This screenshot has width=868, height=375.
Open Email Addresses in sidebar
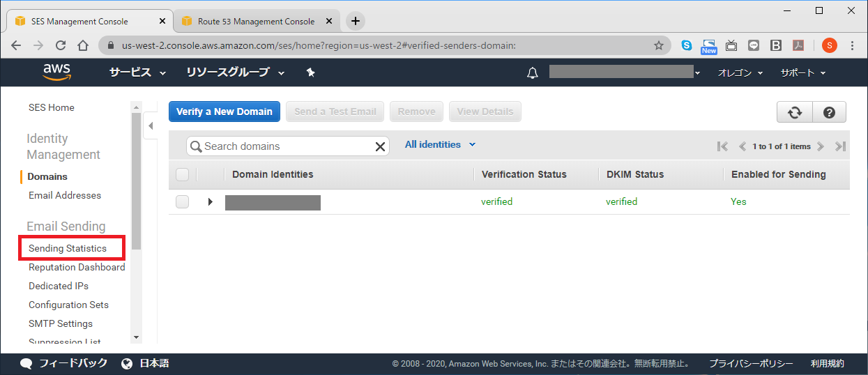point(65,196)
